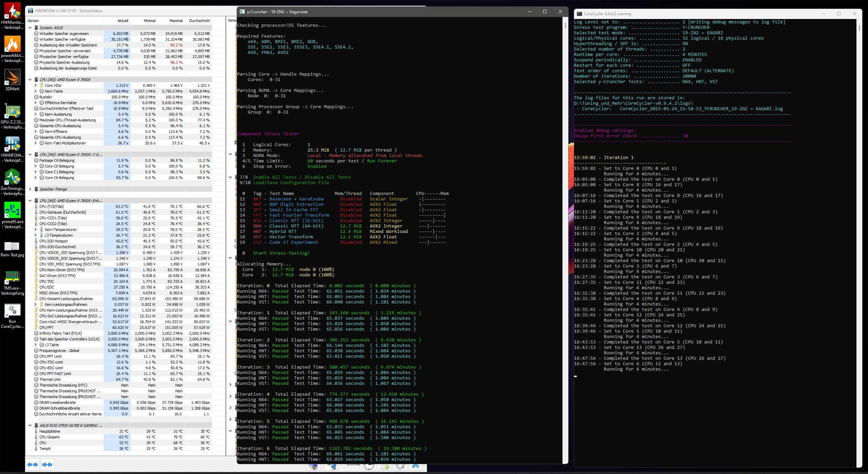
Task: Expand the Speicher-Timings sensor group
Action: pos(30,189)
